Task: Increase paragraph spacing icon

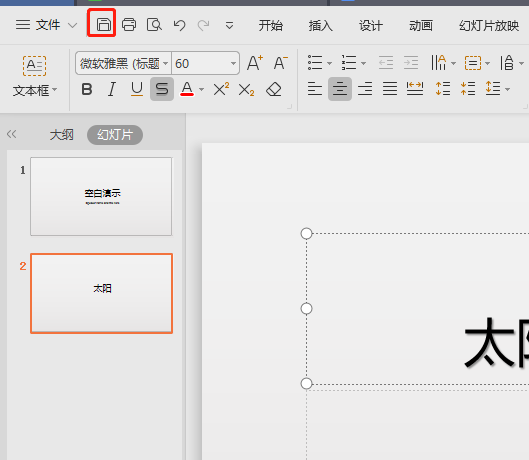Action: [x=443, y=89]
